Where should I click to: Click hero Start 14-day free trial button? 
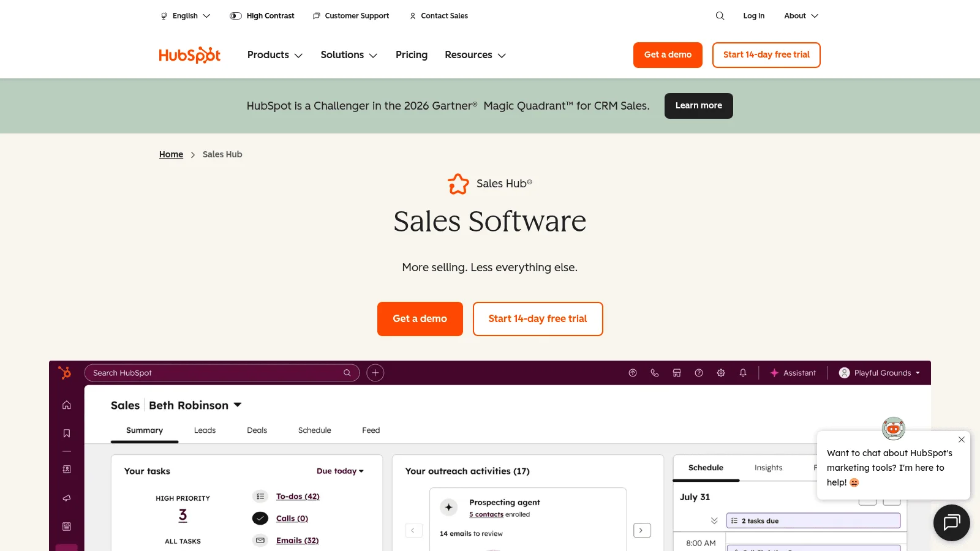538,319
